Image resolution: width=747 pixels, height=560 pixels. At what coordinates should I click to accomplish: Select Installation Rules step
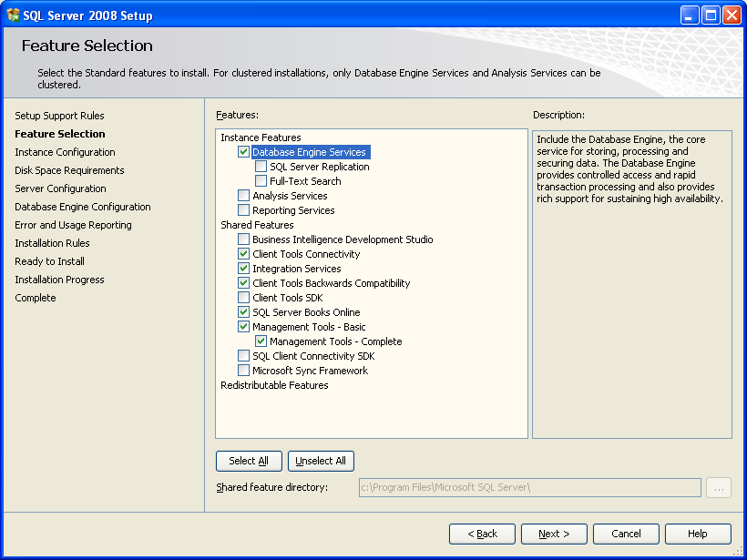[x=53, y=243]
